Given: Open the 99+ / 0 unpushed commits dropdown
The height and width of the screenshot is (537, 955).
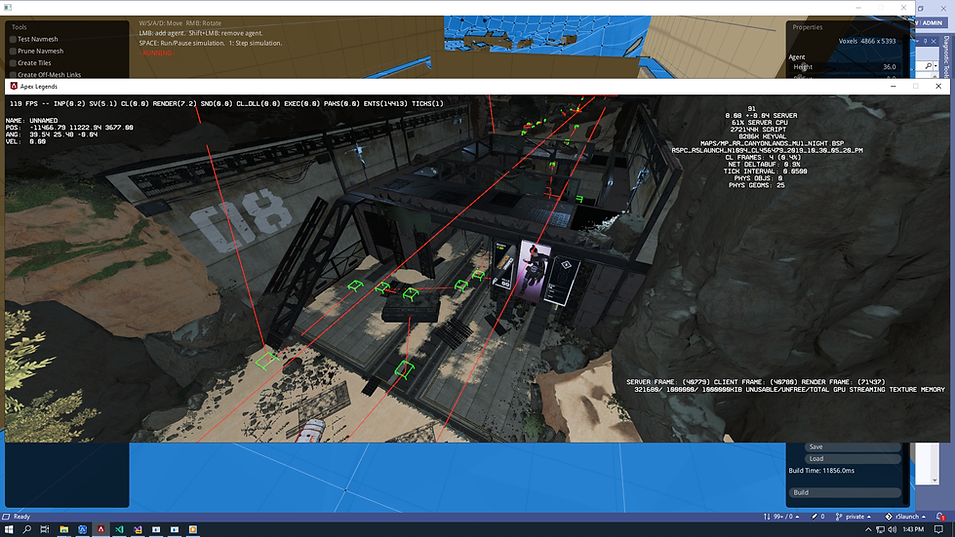Looking at the screenshot, I should [781, 516].
